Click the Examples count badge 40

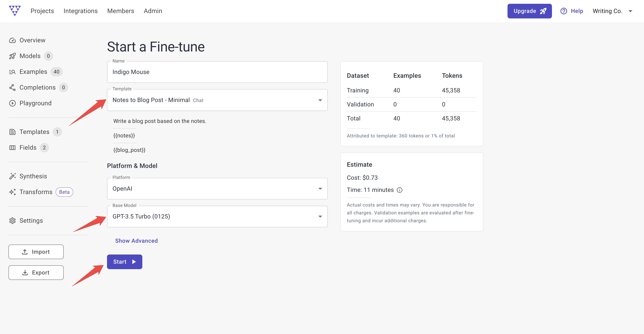point(56,72)
